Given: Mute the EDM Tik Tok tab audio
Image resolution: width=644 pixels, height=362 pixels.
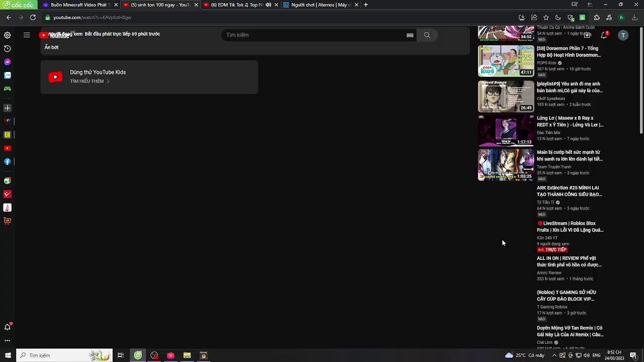Looking at the screenshot, I should click(268, 5).
